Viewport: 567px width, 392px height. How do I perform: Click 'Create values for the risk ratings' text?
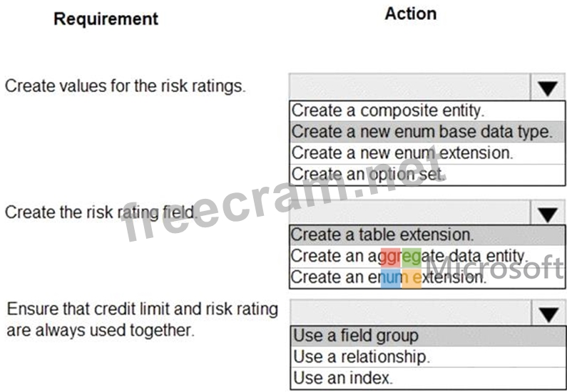(x=125, y=86)
